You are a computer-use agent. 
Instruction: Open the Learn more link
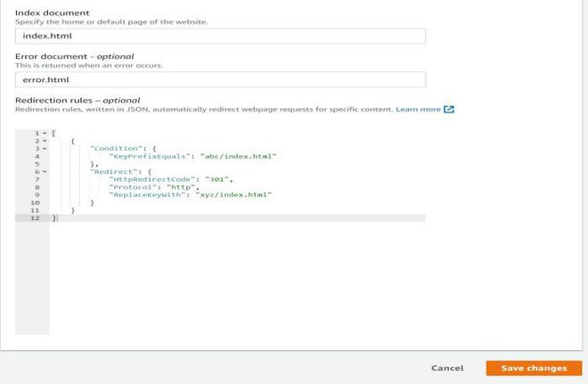tap(418, 110)
